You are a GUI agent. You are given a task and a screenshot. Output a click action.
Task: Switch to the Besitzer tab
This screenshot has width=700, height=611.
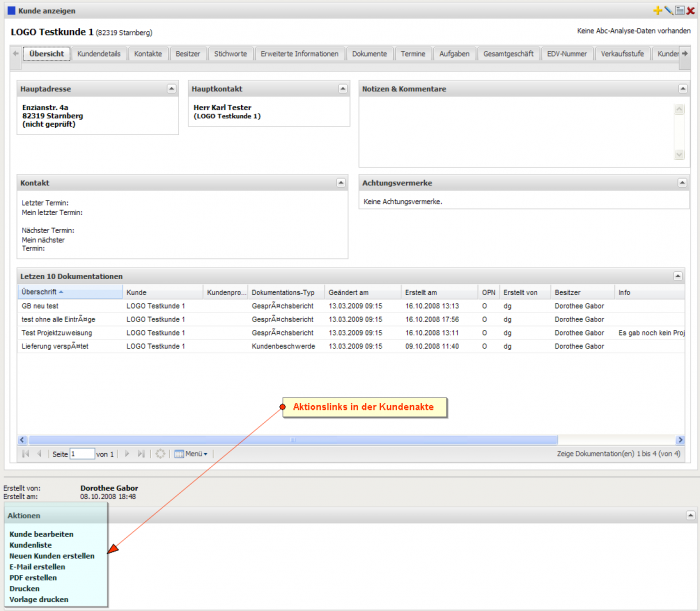pos(188,54)
